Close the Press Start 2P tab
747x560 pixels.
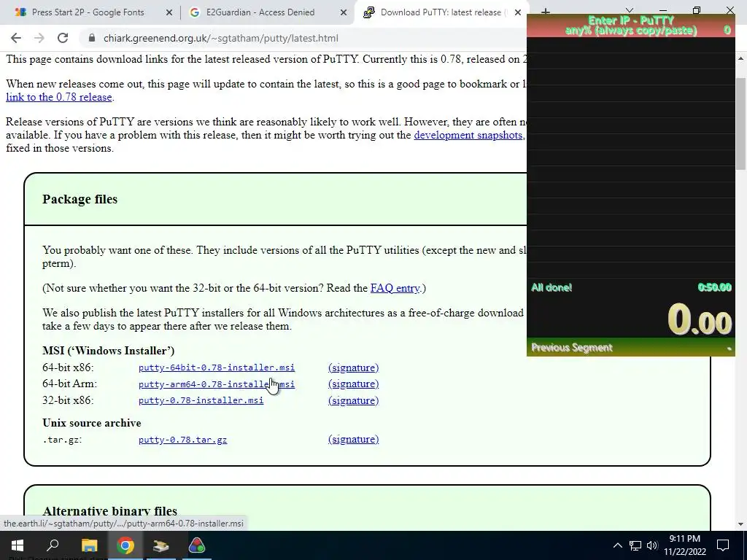point(169,12)
